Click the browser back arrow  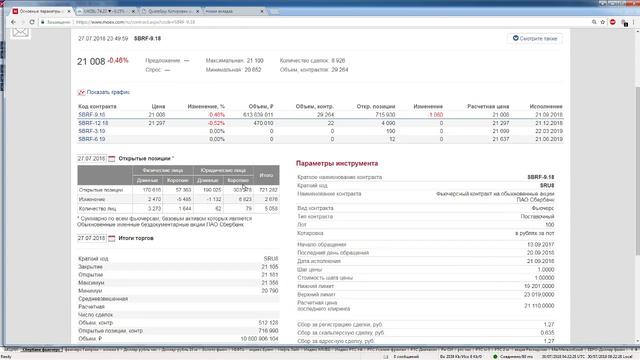(x=13, y=22)
